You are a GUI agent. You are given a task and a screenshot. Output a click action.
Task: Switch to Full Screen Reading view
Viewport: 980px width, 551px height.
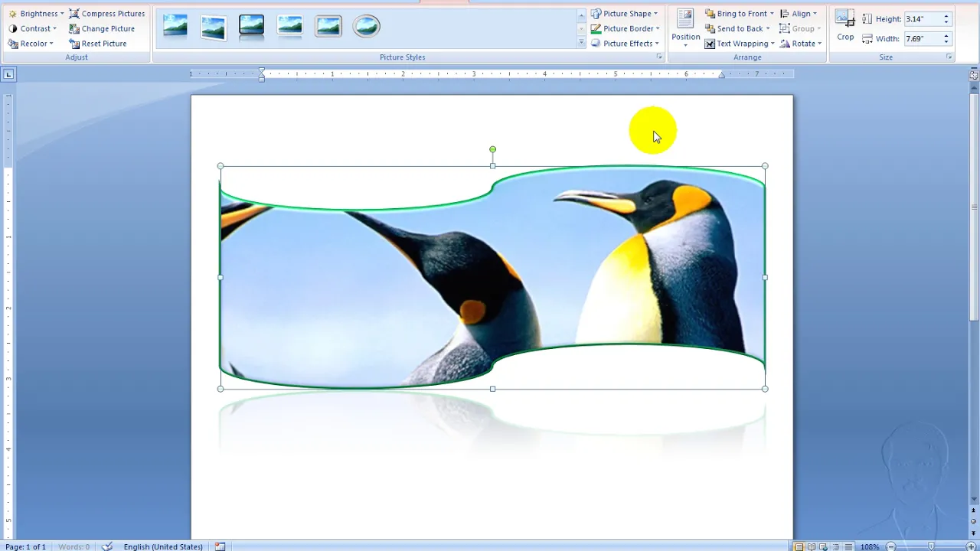(812, 546)
